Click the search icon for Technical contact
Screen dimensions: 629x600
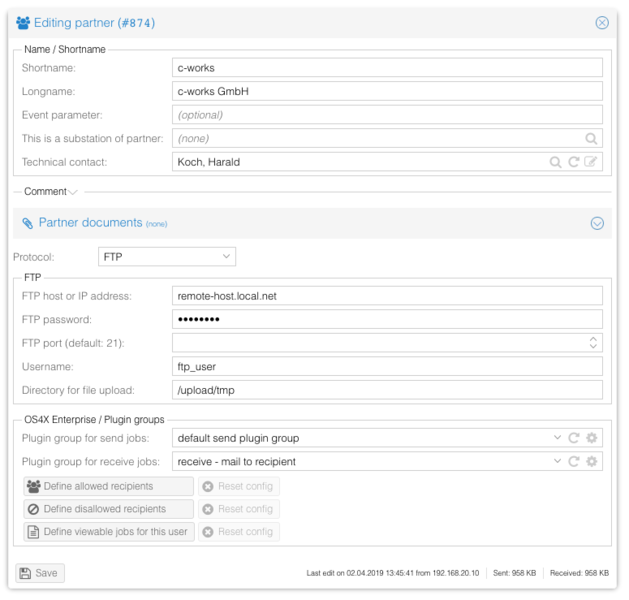[555, 162]
